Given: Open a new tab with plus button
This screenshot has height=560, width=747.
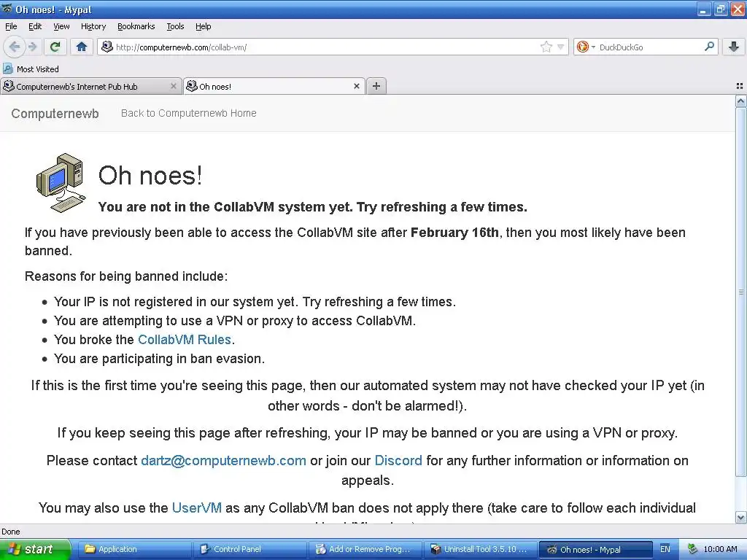Looking at the screenshot, I should tap(376, 86).
